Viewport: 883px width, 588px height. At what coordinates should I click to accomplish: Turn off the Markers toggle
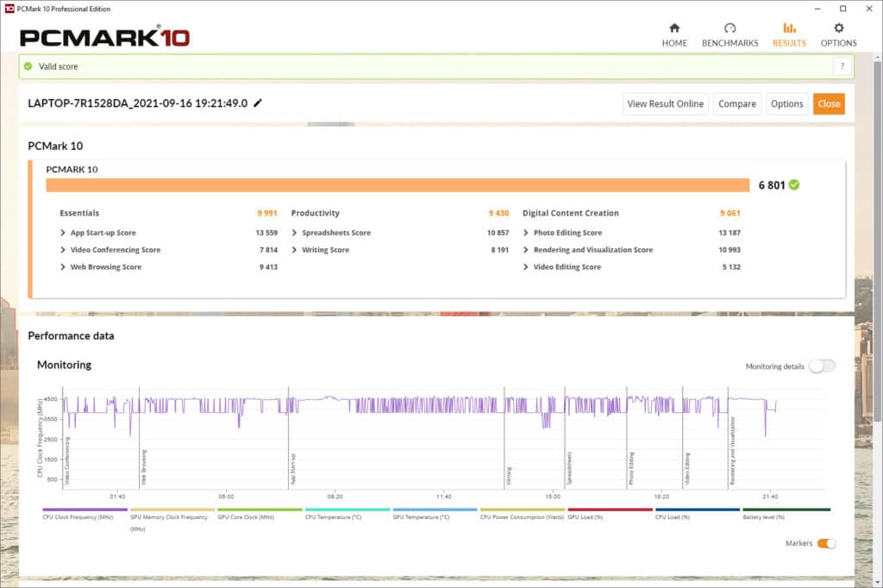pos(826,543)
